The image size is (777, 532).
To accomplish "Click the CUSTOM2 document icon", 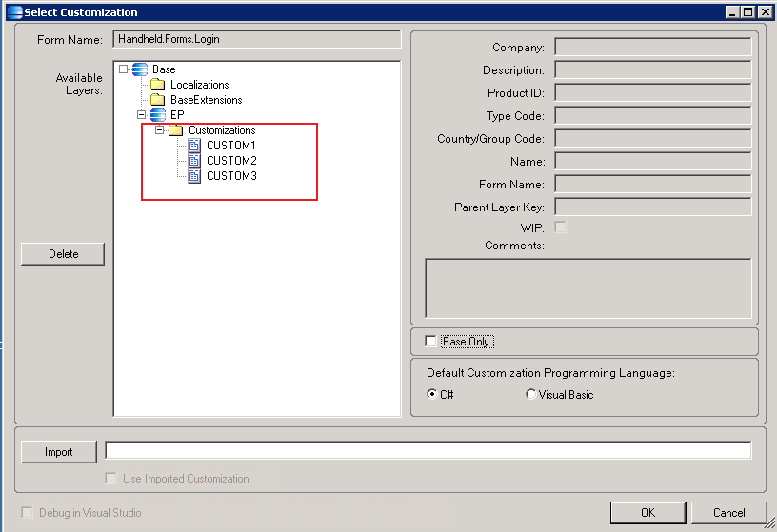I will click(194, 161).
